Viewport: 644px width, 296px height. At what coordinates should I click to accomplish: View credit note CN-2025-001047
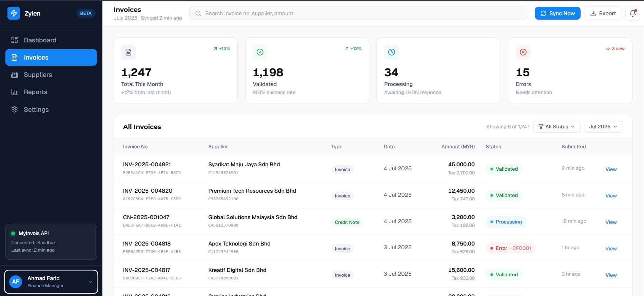pos(611,222)
